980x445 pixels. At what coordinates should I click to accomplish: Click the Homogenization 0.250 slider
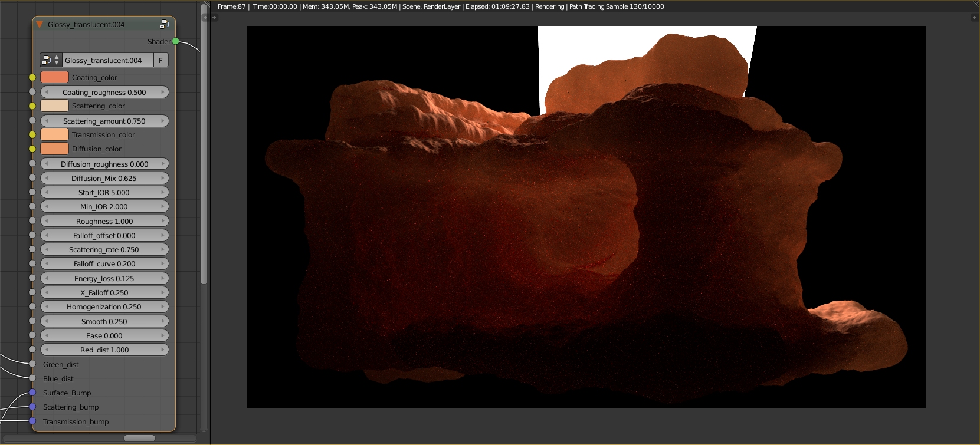click(x=104, y=306)
